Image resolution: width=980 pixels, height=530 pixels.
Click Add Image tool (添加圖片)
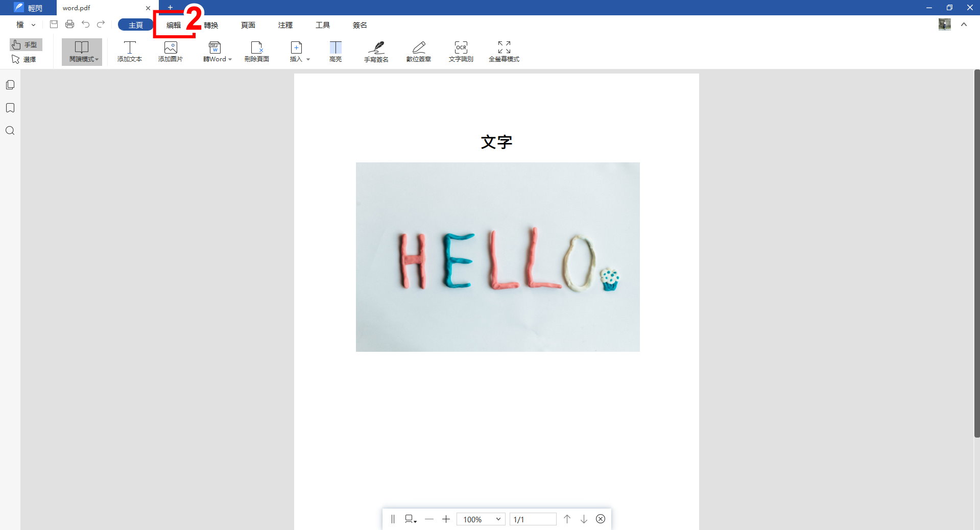171,52
